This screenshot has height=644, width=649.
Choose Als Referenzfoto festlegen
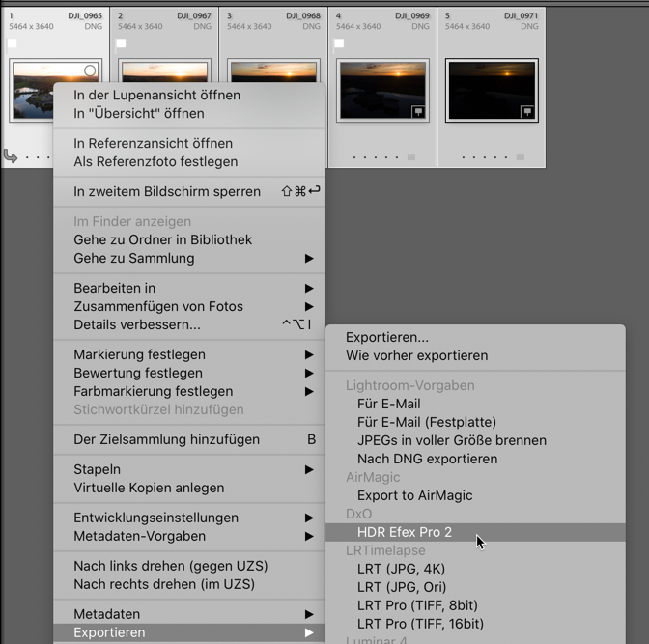click(x=189, y=161)
